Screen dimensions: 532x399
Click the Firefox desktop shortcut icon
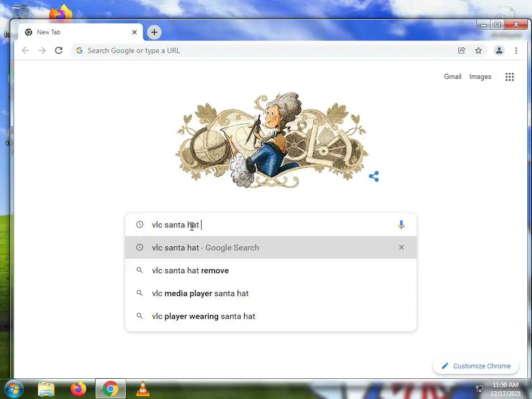click(x=61, y=12)
